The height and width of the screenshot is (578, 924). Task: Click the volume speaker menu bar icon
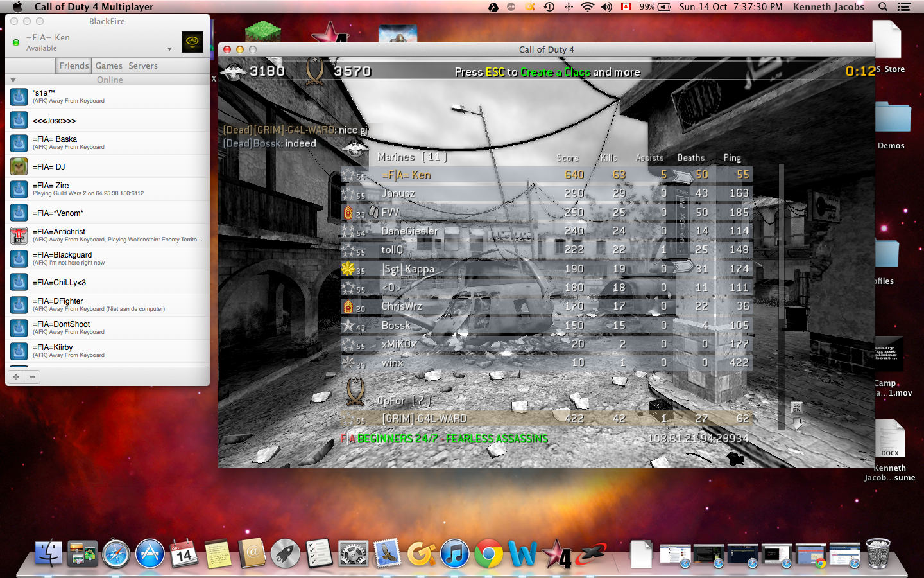(x=606, y=6)
